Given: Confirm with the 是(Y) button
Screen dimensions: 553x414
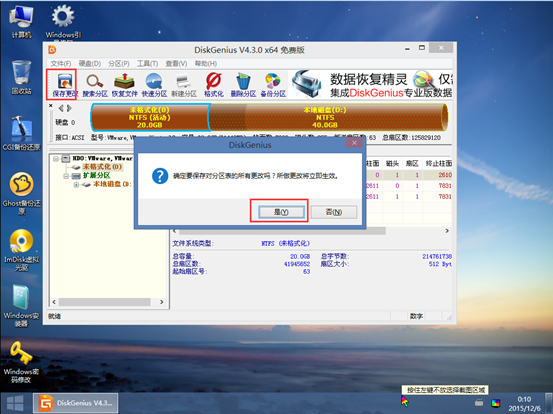Looking at the screenshot, I should 281,212.
